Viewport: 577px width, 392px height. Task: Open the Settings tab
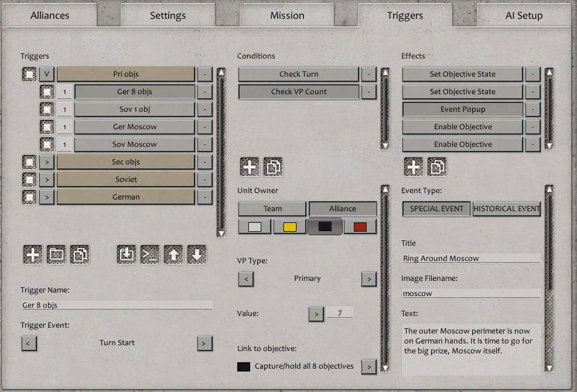tap(168, 15)
